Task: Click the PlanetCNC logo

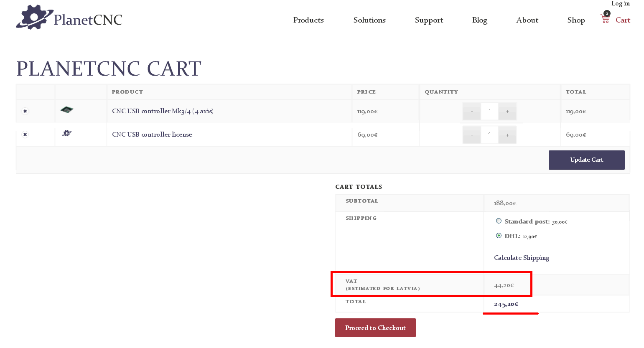Action: [x=69, y=18]
